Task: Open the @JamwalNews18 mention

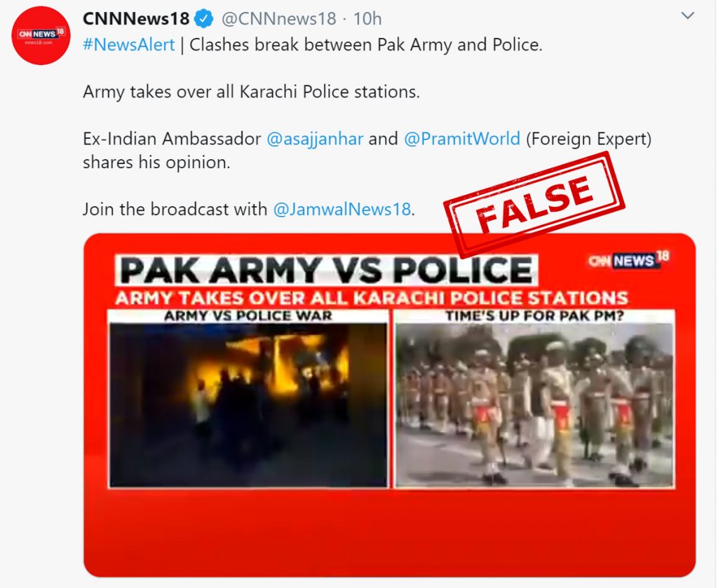Action: pyautogui.click(x=342, y=209)
